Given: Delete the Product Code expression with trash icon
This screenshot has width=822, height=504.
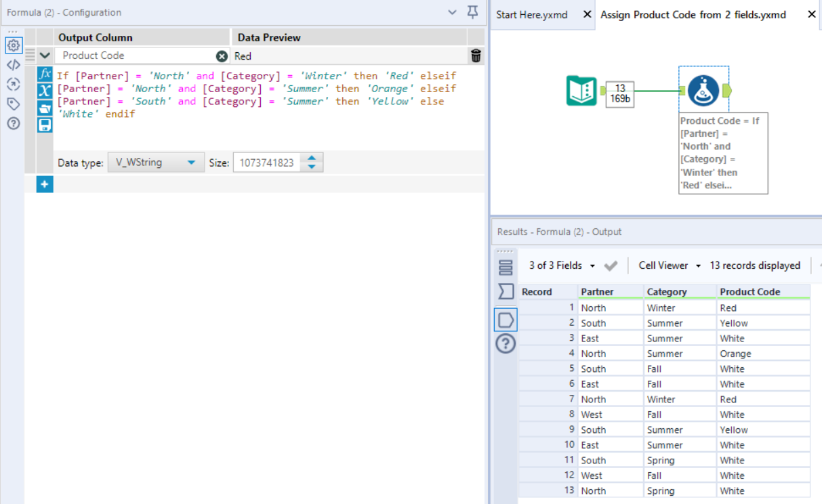Looking at the screenshot, I should (476, 56).
